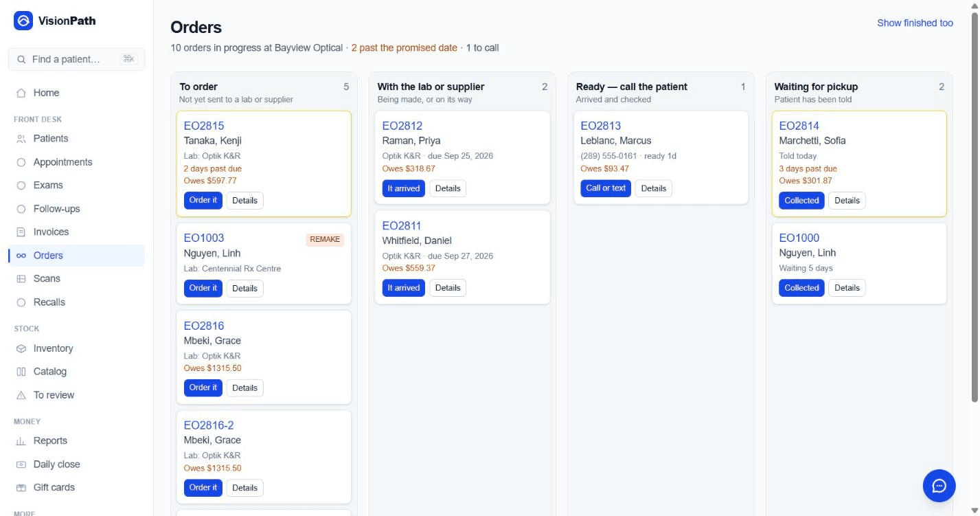This screenshot has width=980, height=516.
Task: Click the 'To order' column heading
Action: click(198, 87)
